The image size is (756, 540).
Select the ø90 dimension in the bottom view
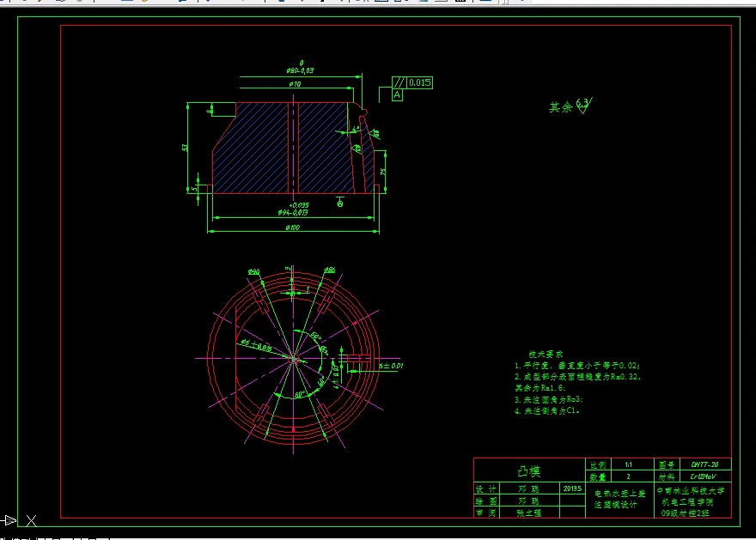click(253, 271)
